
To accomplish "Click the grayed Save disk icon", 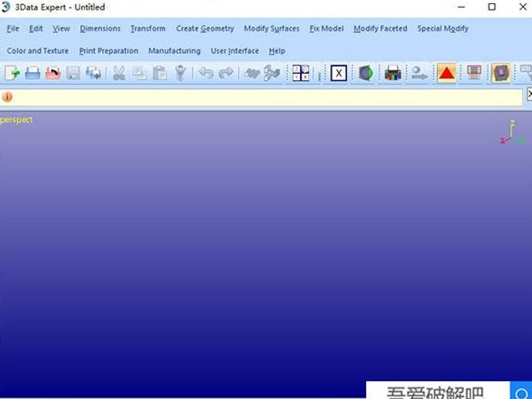I will coord(73,73).
